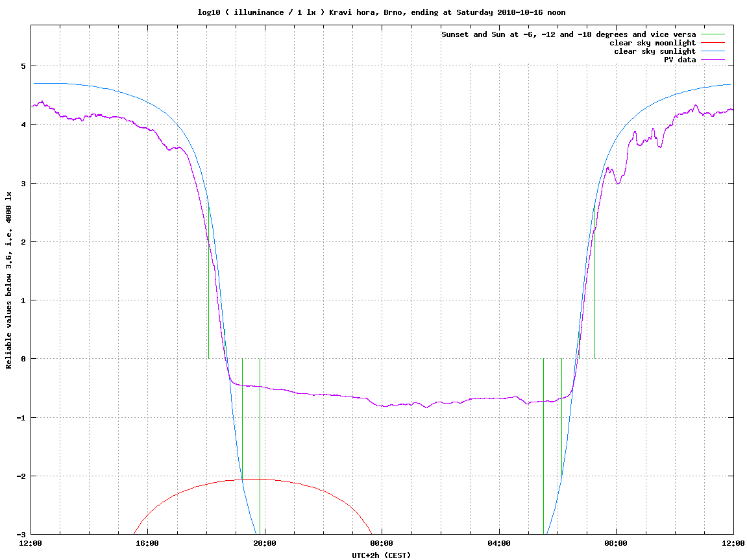Click the y-axis tick '-1'
The image size is (747, 560).
(x=21, y=418)
